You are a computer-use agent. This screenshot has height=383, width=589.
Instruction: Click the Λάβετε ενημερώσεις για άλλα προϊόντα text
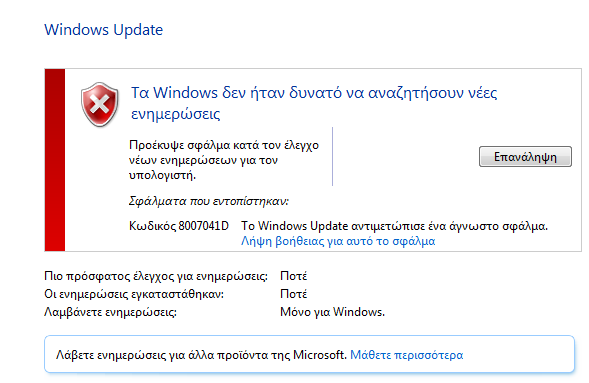click(x=201, y=355)
